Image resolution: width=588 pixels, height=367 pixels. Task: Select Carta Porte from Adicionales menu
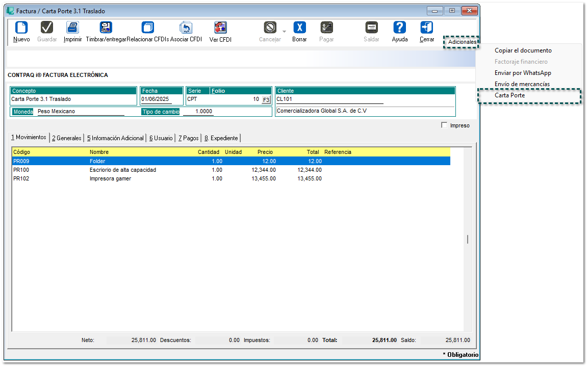coord(509,95)
